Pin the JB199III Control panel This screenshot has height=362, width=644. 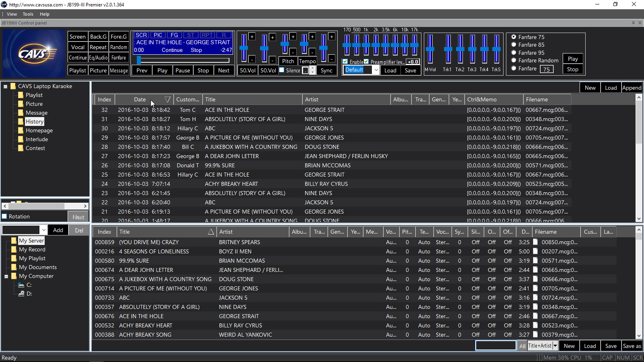tap(633, 23)
